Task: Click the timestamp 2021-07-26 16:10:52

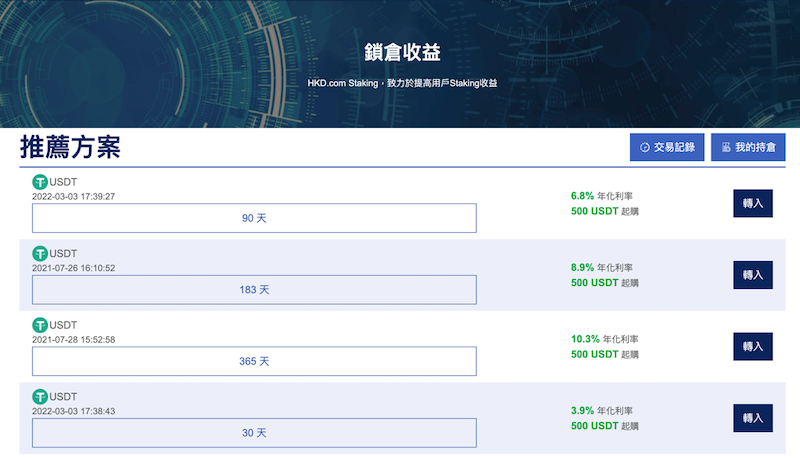Action: pyautogui.click(x=73, y=268)
